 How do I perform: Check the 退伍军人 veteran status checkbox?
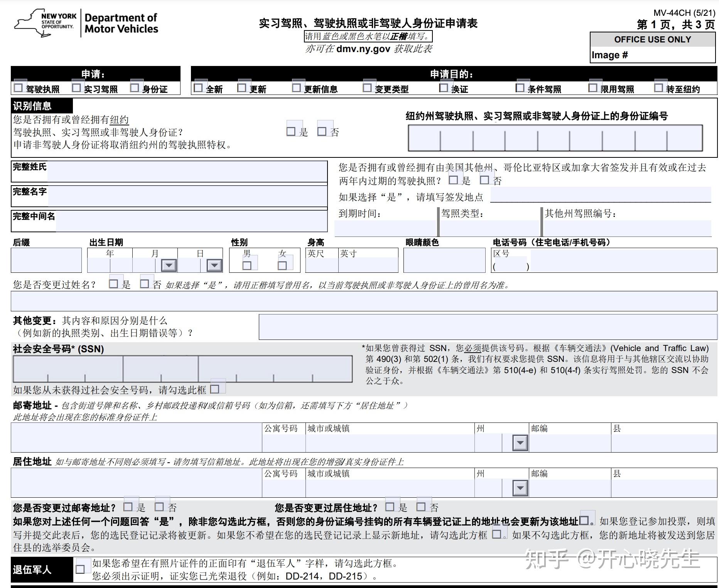pyautogui.click(x=80, y=569)
